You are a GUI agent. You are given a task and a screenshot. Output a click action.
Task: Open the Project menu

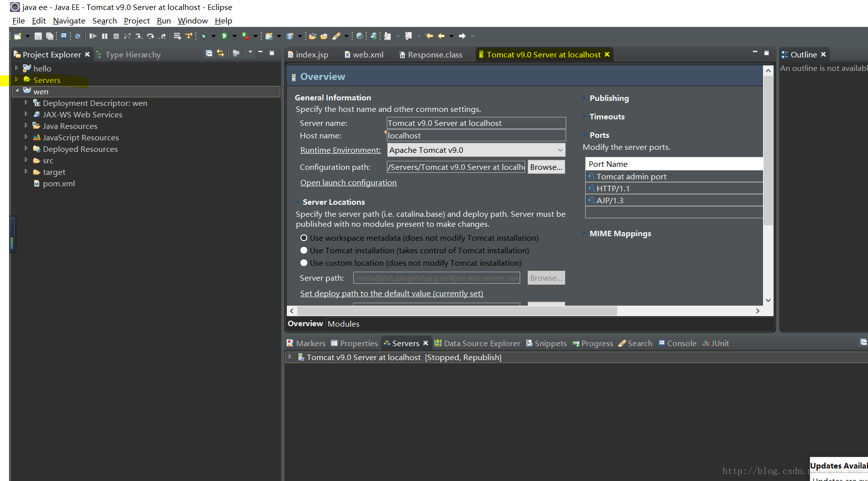(136, 20)
